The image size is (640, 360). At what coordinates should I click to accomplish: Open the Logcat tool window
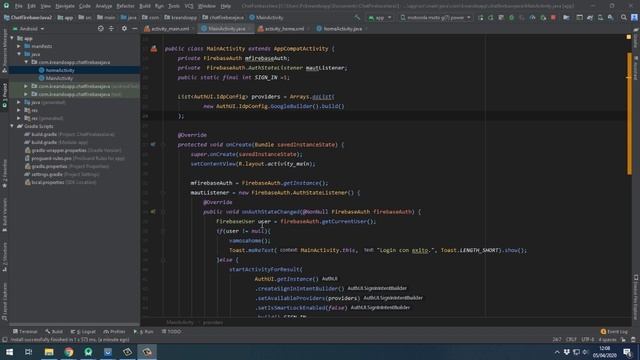tap(83, 331)
